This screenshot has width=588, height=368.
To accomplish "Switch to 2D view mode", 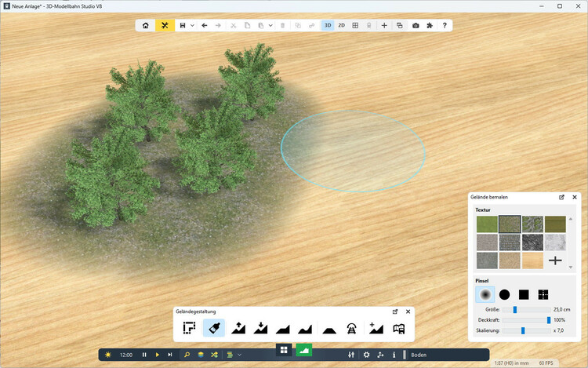I will 342,25.
